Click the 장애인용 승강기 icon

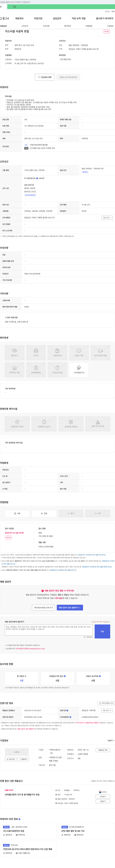click(44, 424)
